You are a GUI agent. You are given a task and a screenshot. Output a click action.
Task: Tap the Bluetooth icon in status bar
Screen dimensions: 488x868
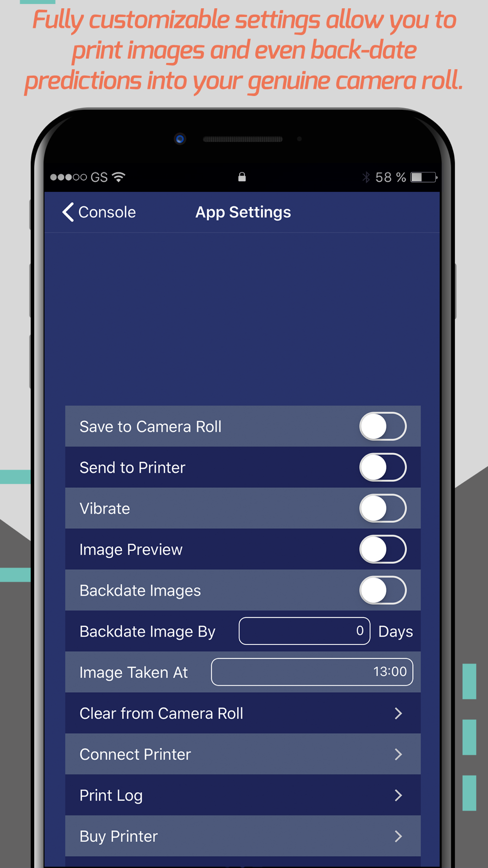click(x=366, y=177)
